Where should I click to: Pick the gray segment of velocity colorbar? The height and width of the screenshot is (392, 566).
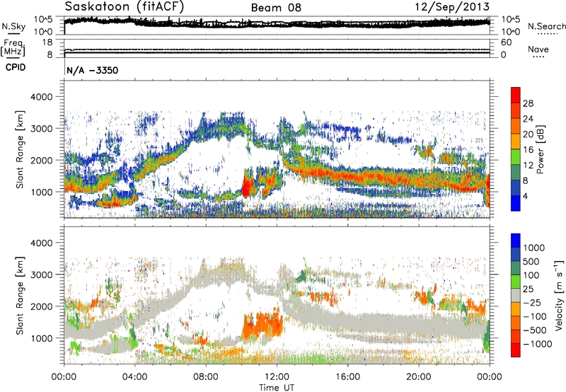[516, 295]
